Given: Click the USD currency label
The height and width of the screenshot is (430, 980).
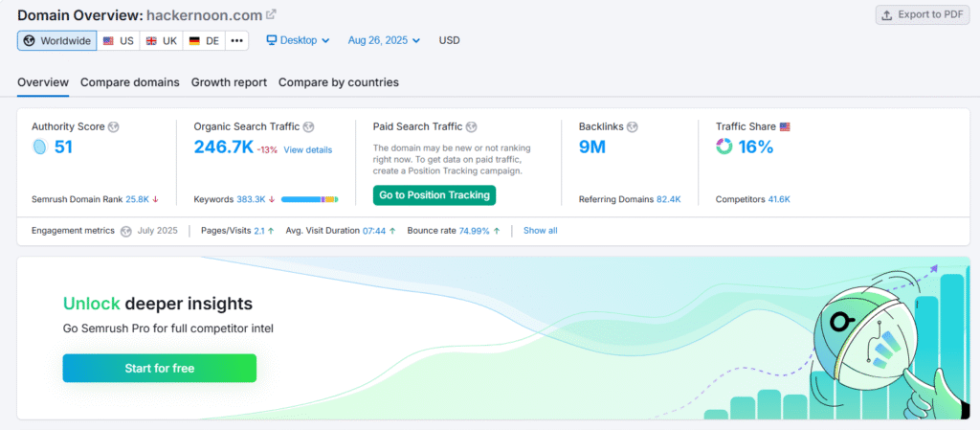Looking at the screenshot, I should tap(450, 40).
